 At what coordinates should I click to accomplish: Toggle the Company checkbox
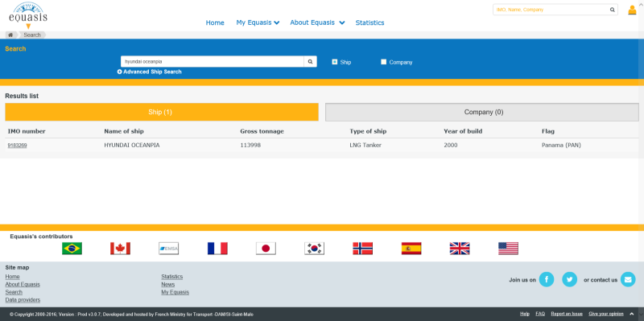pos(384,62)
